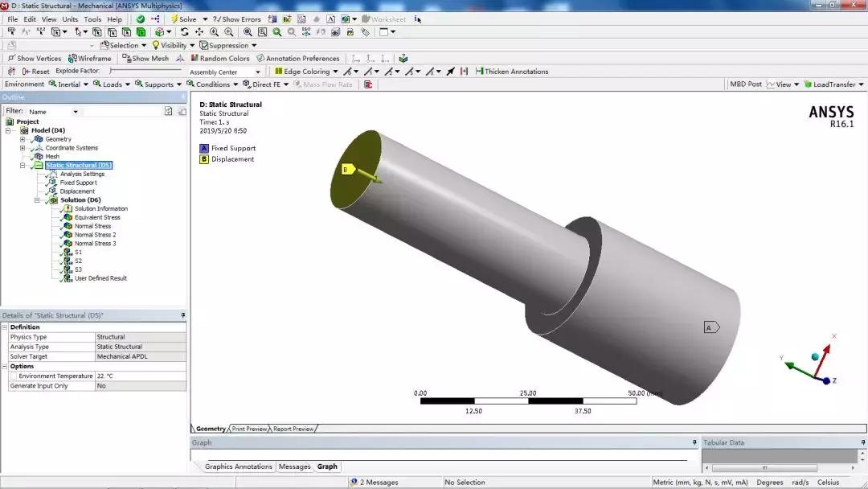
Task: Switch to the Graphics Annotations tab
Action: click(238, 466)
